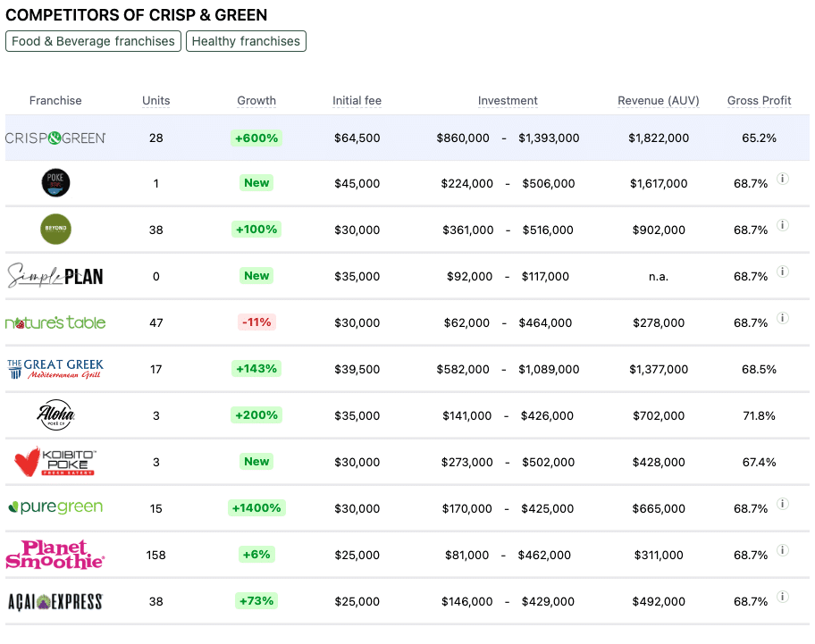Open the Healthy franchises tag

[246, 41]
